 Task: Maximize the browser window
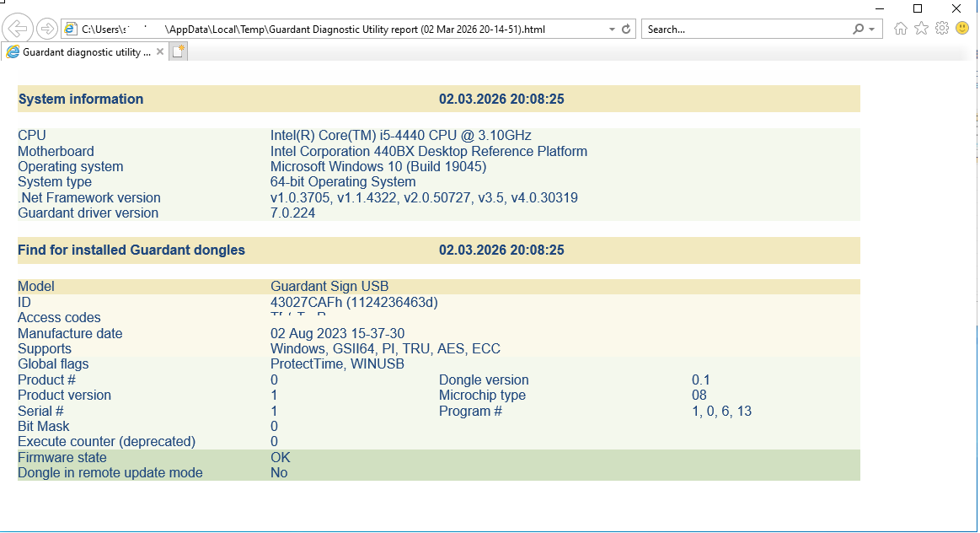click(x=918, y=8)
